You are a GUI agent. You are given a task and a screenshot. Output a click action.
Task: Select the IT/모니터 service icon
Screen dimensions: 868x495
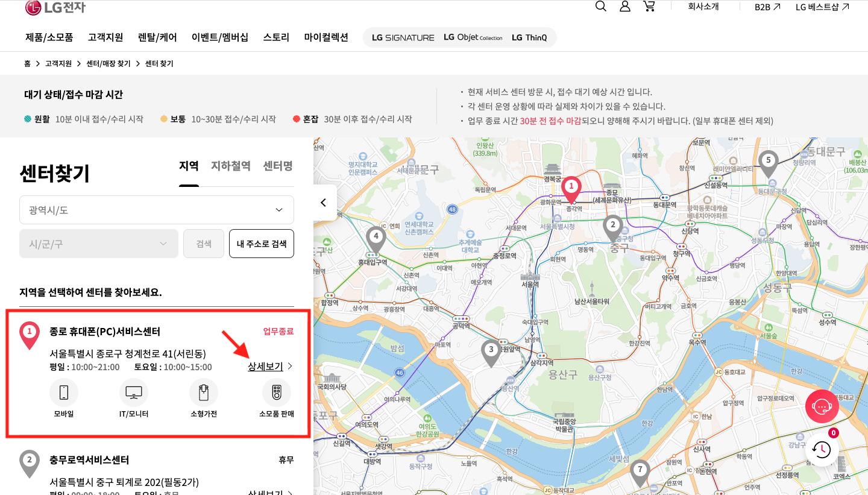tap(133, 393)
